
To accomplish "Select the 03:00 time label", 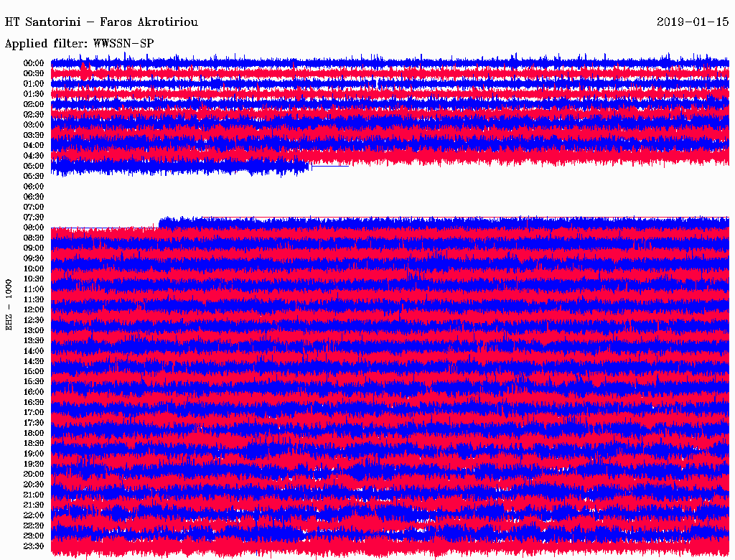I will tap(34, 125).
